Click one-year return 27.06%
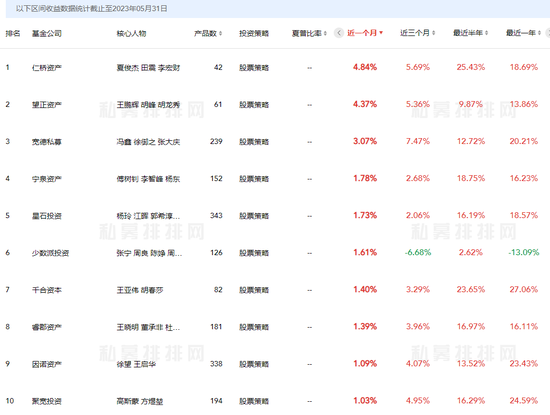The image size is (550, 415). tap(524, 289)
